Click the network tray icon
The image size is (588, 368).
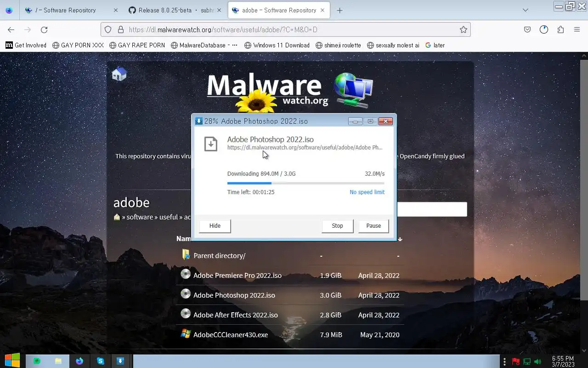coord(527,362)
